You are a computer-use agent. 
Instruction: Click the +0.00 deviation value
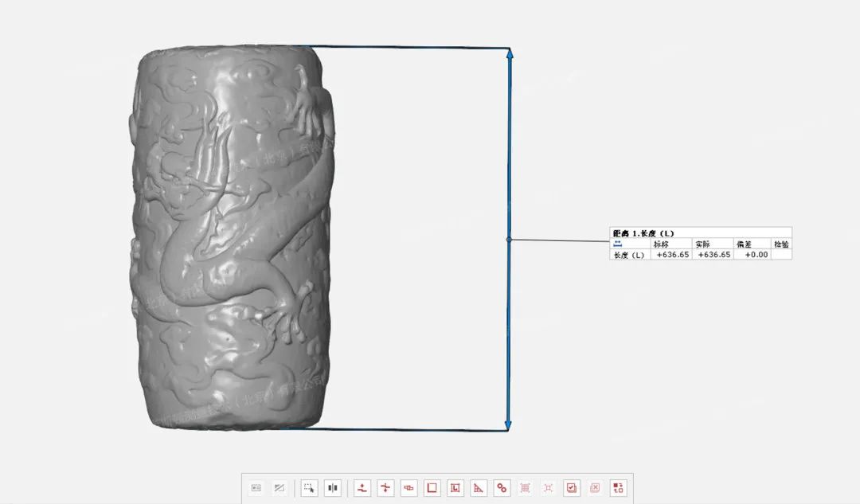click(756, 255)
